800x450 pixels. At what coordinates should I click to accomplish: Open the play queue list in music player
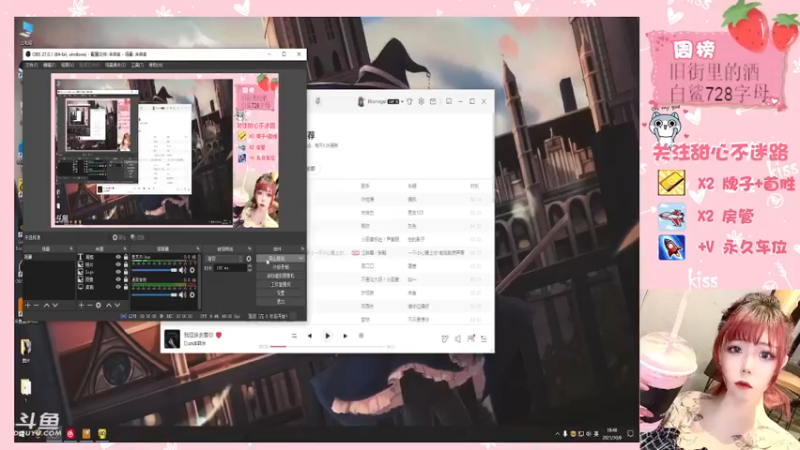[484, 339]
